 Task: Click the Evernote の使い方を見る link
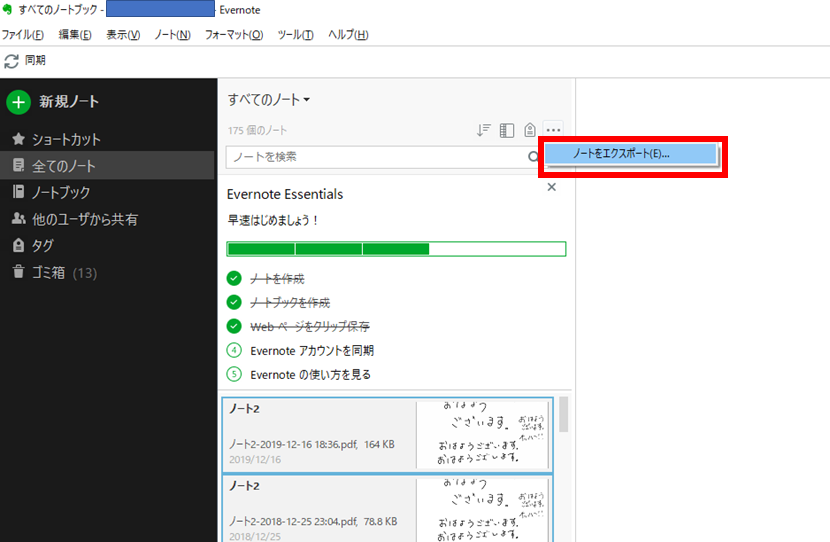click(311, 375)
